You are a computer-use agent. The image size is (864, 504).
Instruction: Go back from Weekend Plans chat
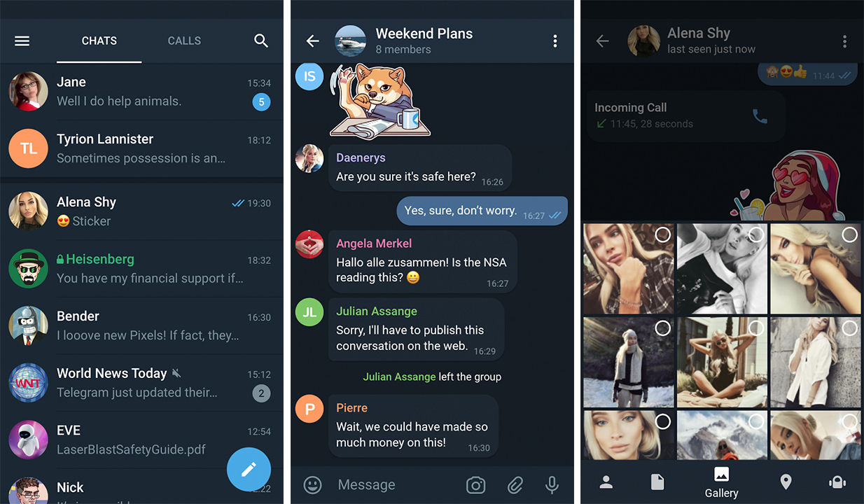point(313,41)
